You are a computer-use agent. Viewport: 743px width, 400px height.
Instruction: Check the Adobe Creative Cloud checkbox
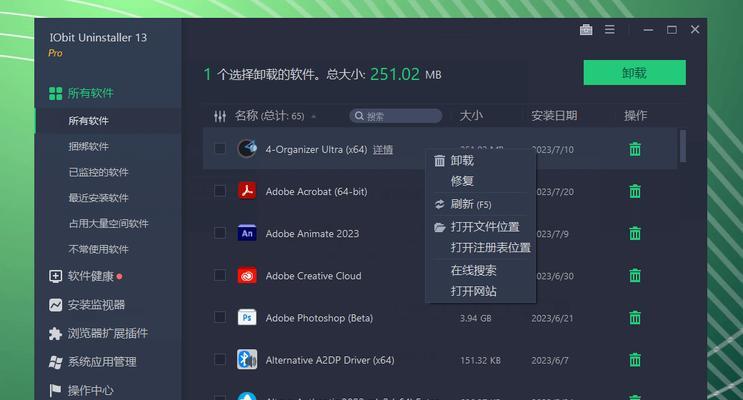coord(219,275)
